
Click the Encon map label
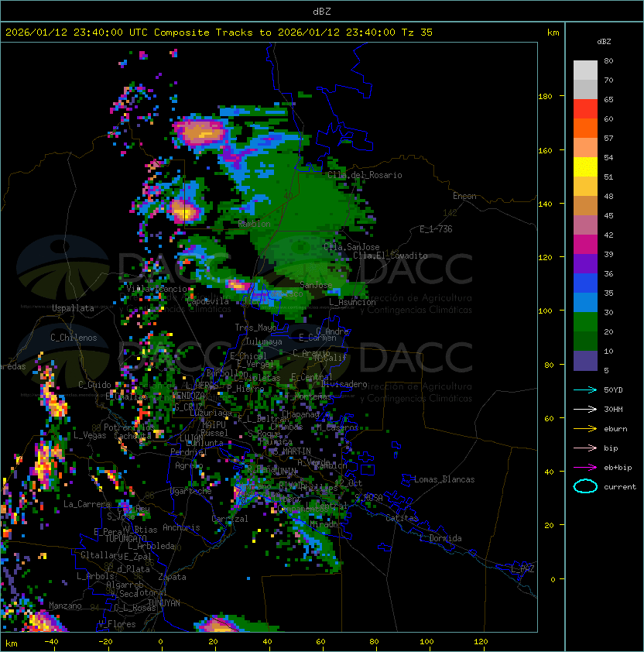tap(464, 196)
